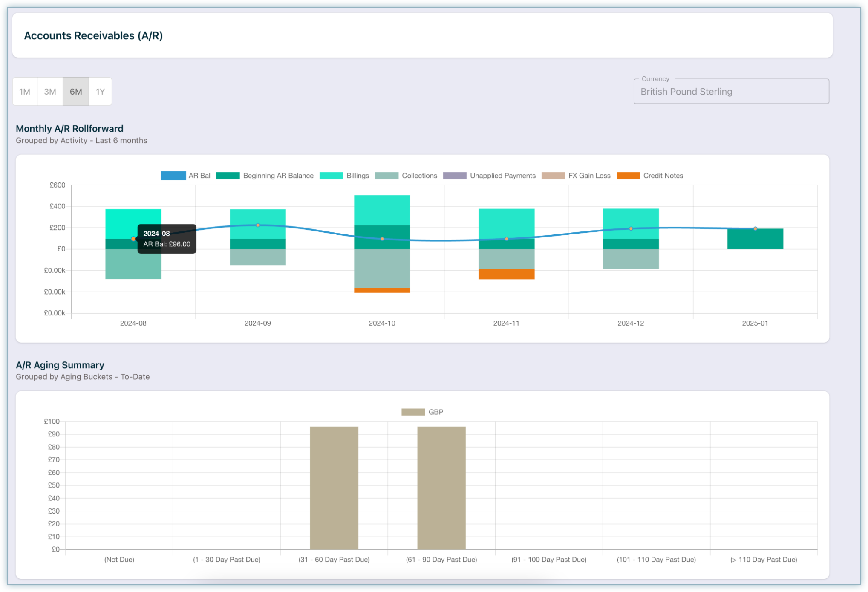This screenshot has width=868, height=592.
Task: Click the 2024-09 AR Bal data point
Action: pos(258,225)
